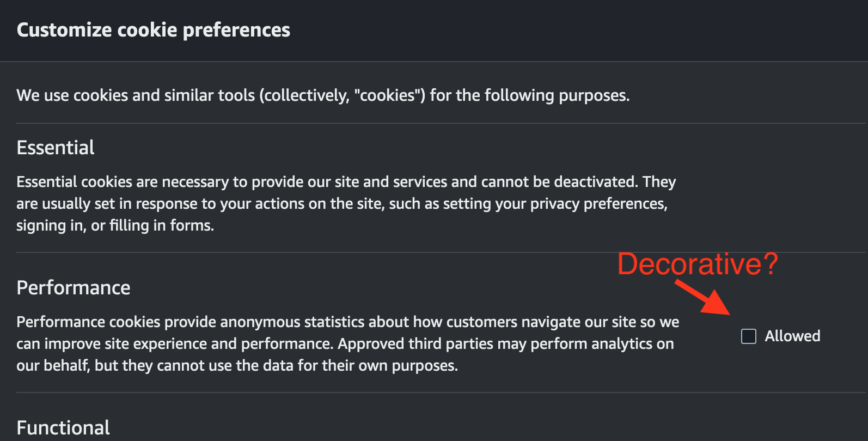Click the Functional section heading
868x441 pixels.
point(63,427)
